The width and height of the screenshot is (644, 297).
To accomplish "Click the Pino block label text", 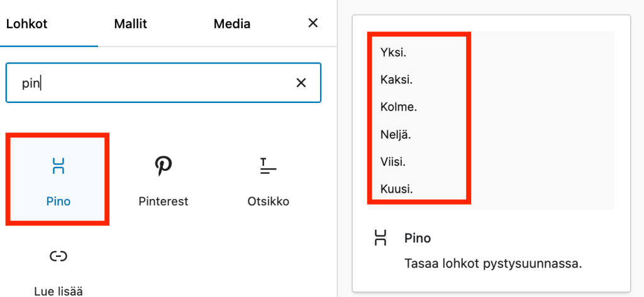I will coord(58,202).
